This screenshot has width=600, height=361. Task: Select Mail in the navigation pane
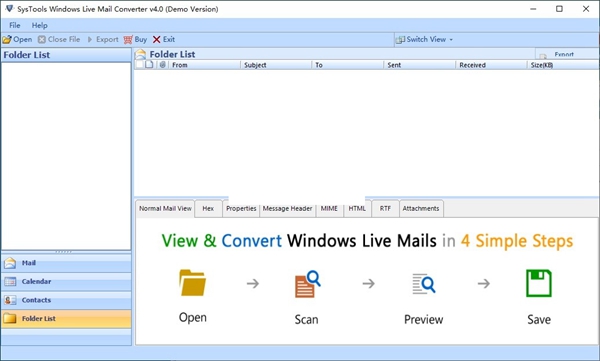click(66, 263)
